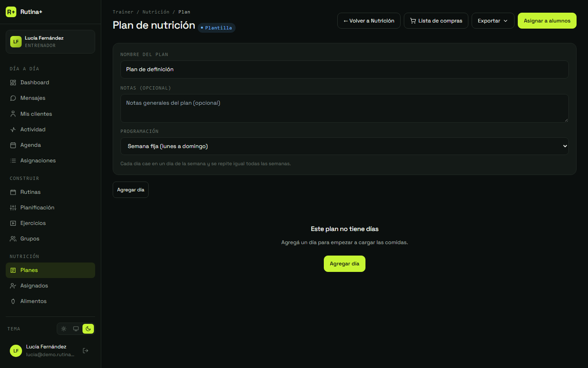This screenshot has height=368, width=588.
Task: Click the Alimentos icon in sidebar
Action: (x=13, y=301)
